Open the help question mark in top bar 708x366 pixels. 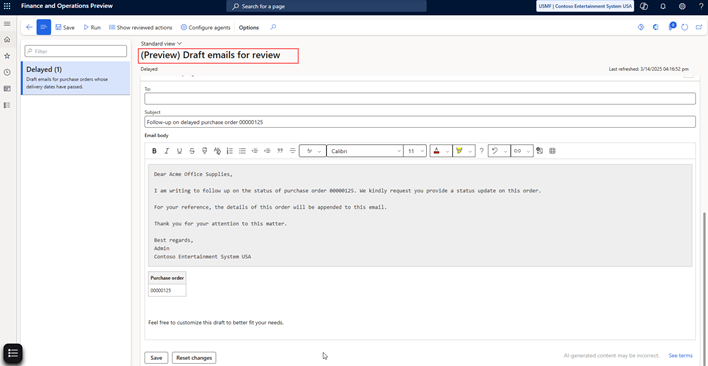[x=700, y=6]
